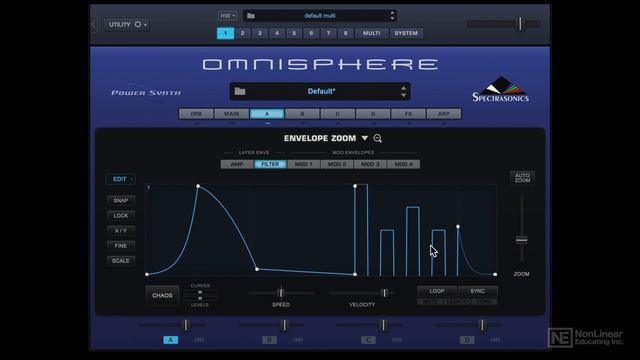640x360 pixels.
Task: Select the MOD 3 envelope
Action: pyautogui.click(x=371, y=164)
